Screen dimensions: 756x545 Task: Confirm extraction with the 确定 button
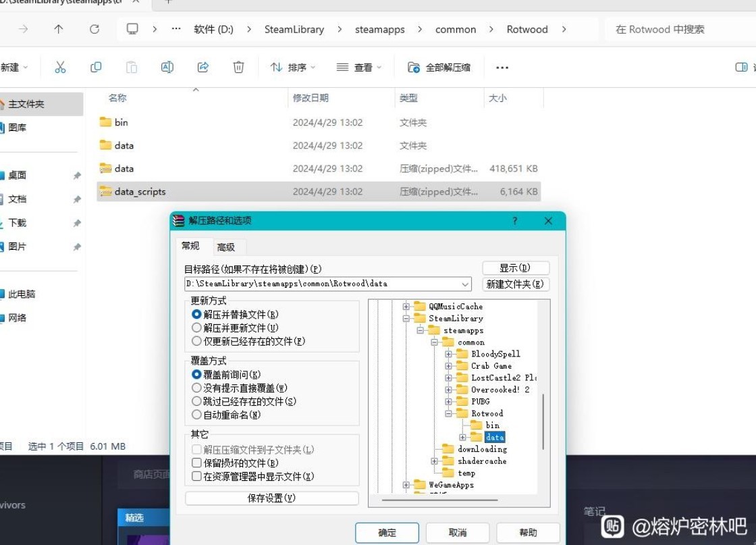(x=387, y=532)
